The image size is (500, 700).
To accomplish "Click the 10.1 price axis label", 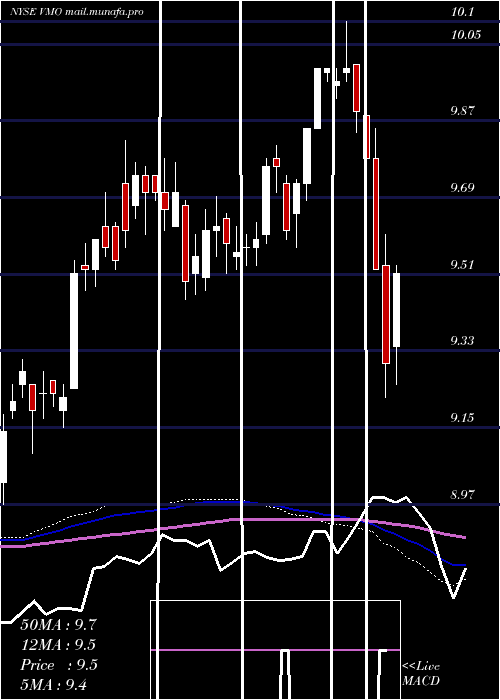I will coord(462,12).
